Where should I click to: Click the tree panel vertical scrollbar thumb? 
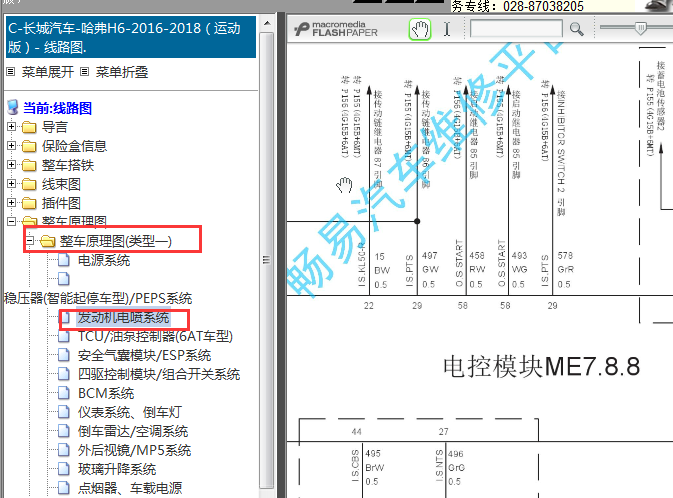[x=267, y=260]
